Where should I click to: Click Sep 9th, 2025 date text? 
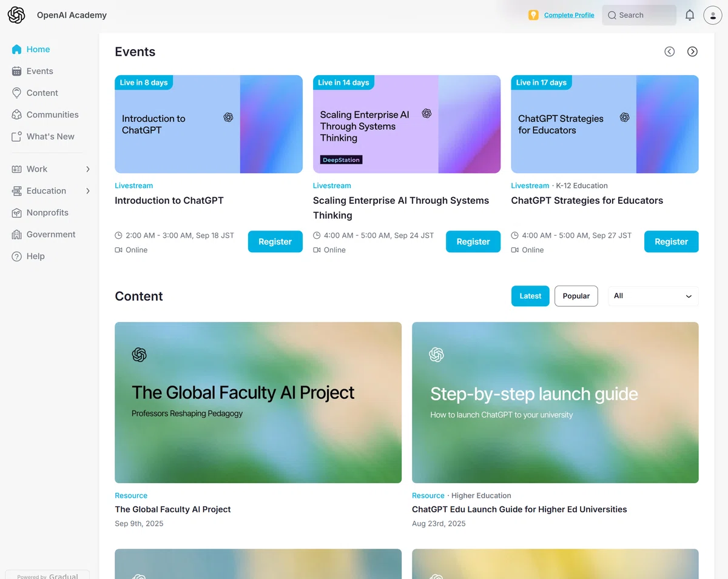(139, 523)
